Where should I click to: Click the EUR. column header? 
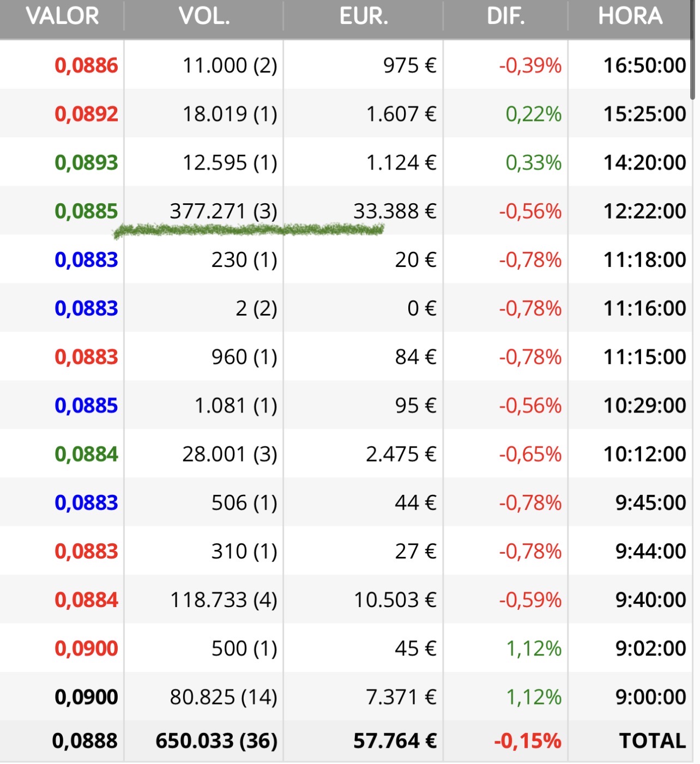(364, 16)
